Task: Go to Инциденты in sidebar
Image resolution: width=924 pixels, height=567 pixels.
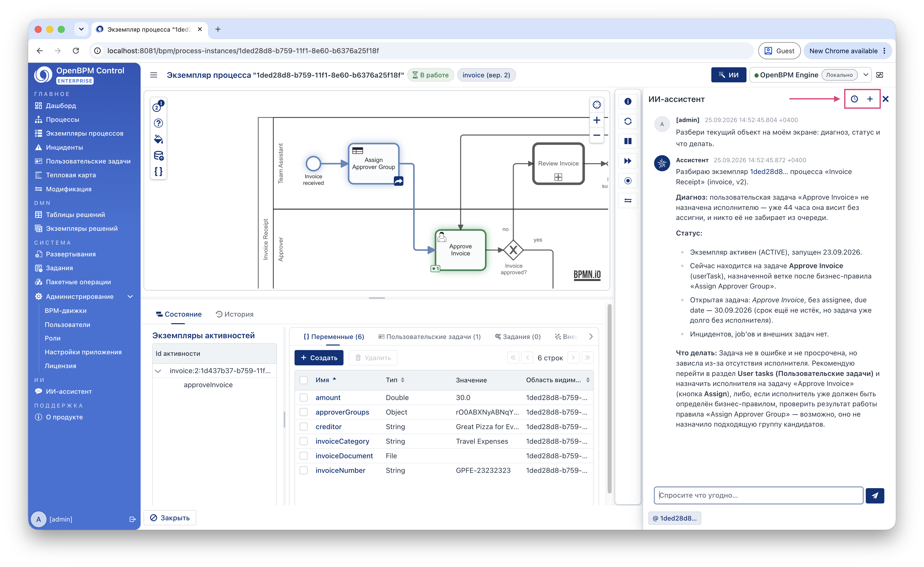Action: pos(64,147)
